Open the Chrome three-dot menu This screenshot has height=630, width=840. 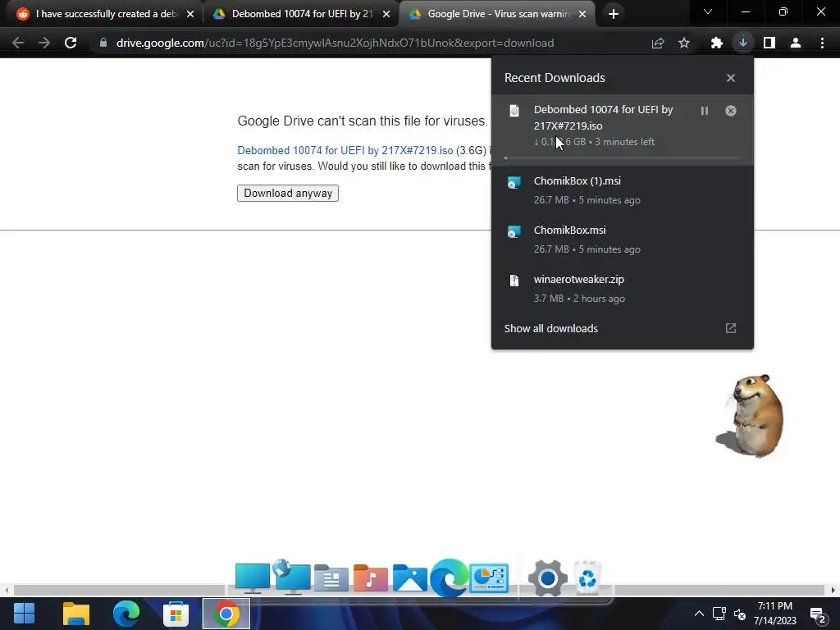tap(822, 43)
